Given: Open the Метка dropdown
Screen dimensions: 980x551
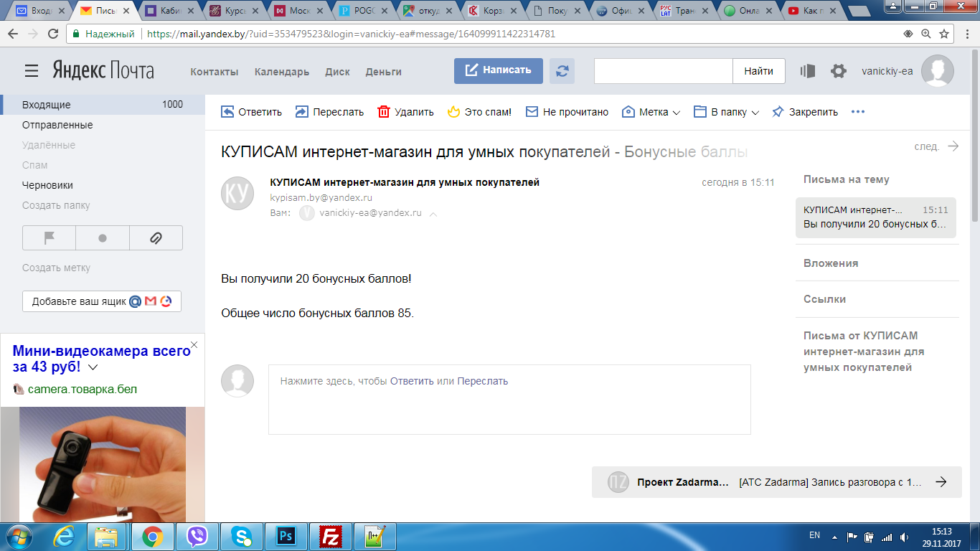Looking at the screenshot, I should pos(650,112).
